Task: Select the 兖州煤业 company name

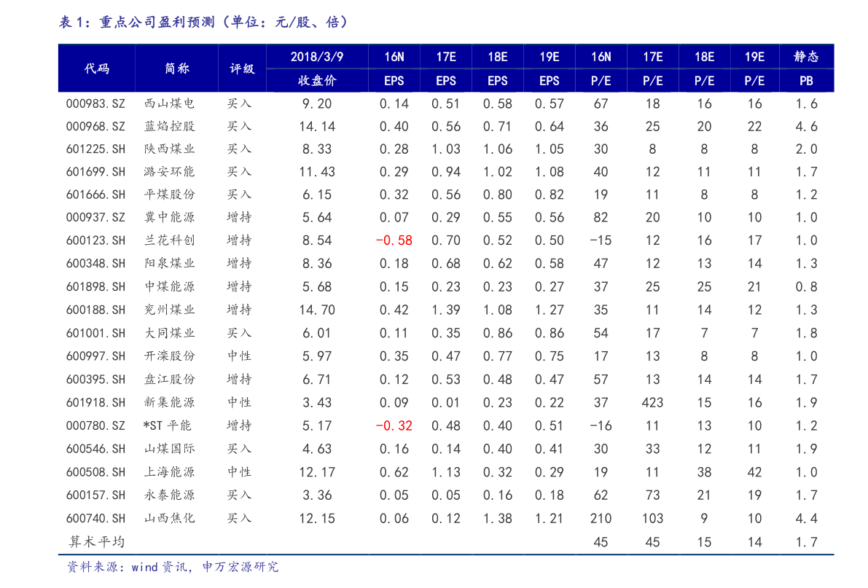Action: pos(169,310)
